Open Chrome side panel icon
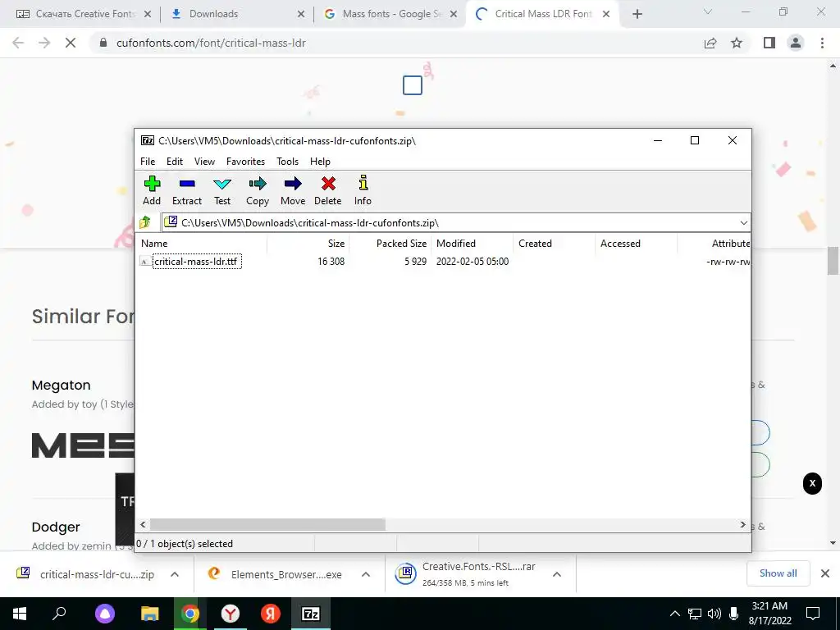This screenshot has height=630, width=840. point(769,43)
